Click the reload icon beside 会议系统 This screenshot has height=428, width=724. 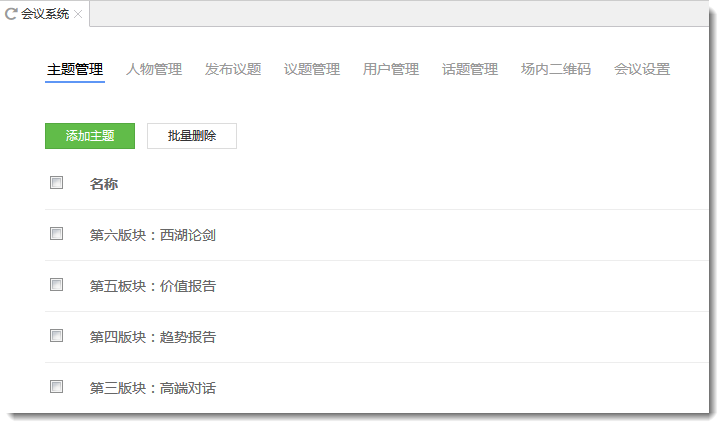tap(12, 14)
